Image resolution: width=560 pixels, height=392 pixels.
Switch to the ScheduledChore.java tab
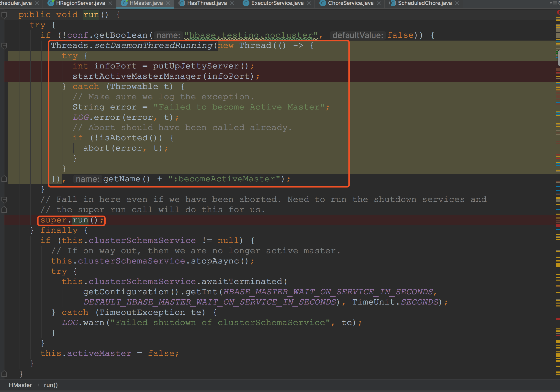tap(425, 3)
